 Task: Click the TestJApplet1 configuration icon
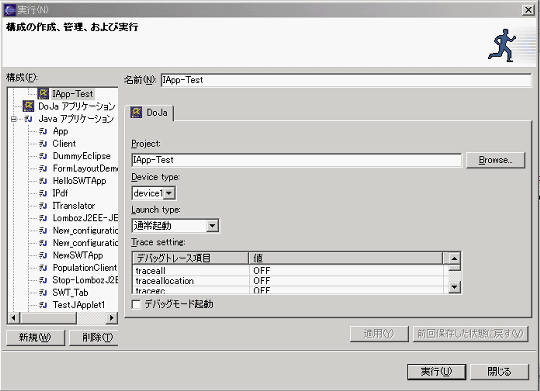(43, 305)
